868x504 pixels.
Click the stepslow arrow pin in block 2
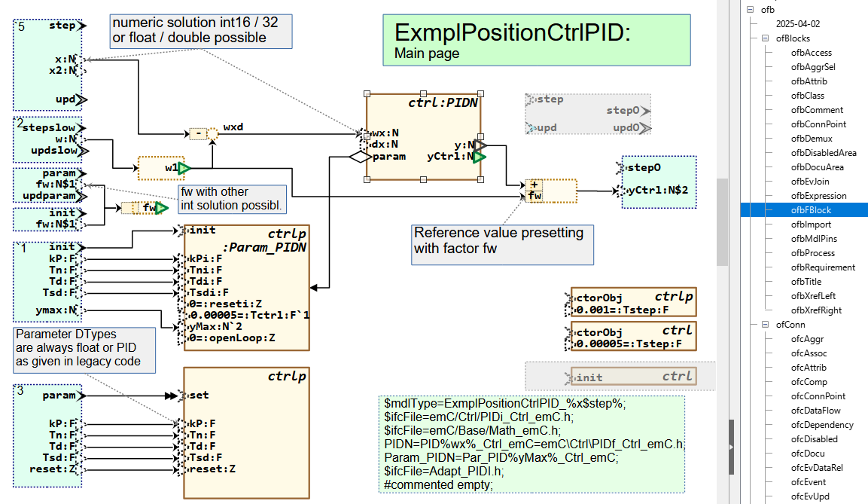(82, 129)
